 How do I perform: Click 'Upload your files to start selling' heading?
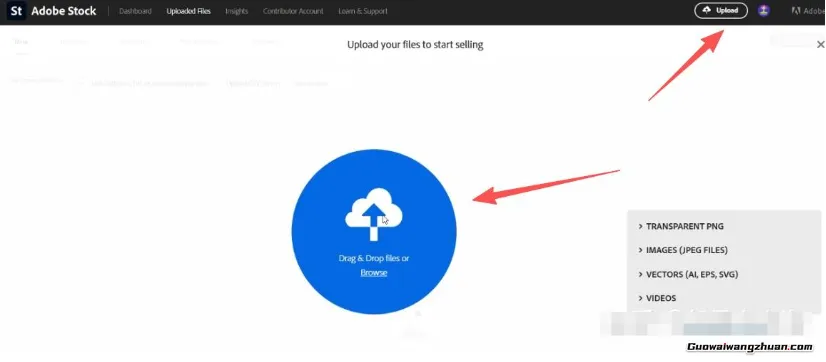coord(415,45)
